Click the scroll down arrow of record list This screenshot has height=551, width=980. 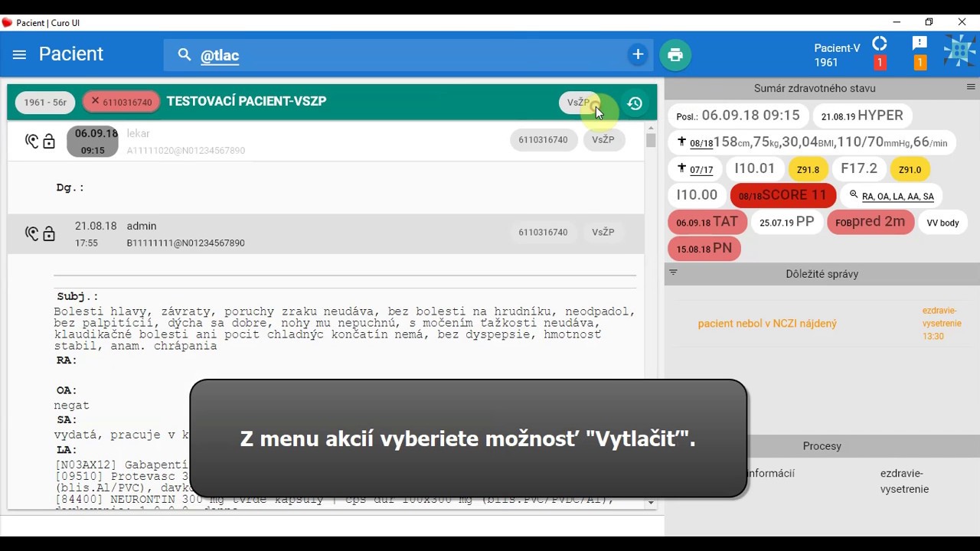(x=651, y=504)
